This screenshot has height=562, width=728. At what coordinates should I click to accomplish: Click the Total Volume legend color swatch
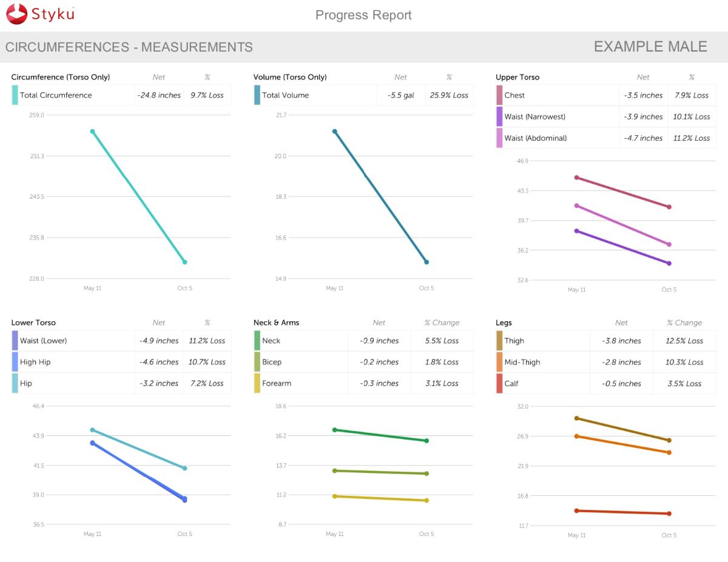[x=257, y=95]
